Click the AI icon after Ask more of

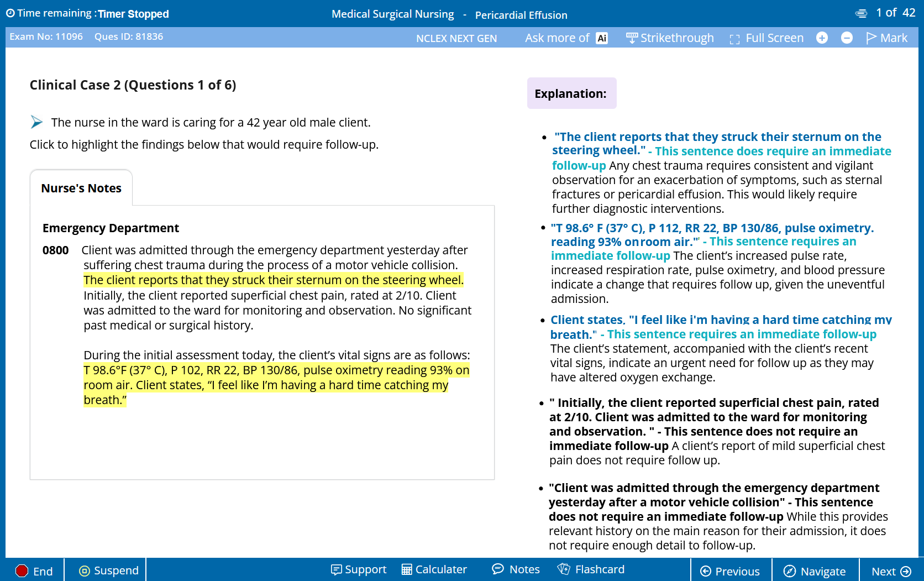click(x=602, y=38)
